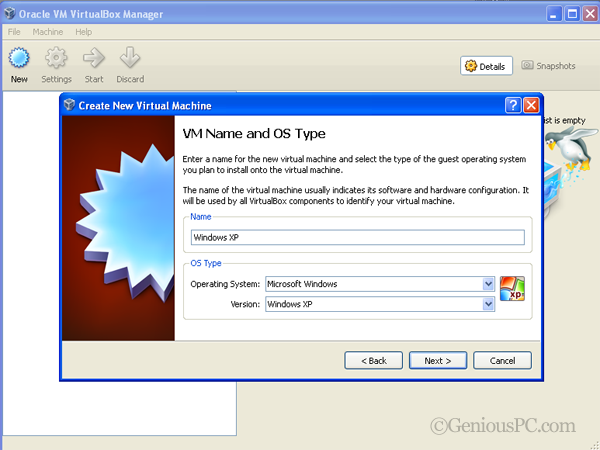This screenshot has width=600, height=450.
Task: Minimize the VirtualBox Manager window
Action: [554, 14]
